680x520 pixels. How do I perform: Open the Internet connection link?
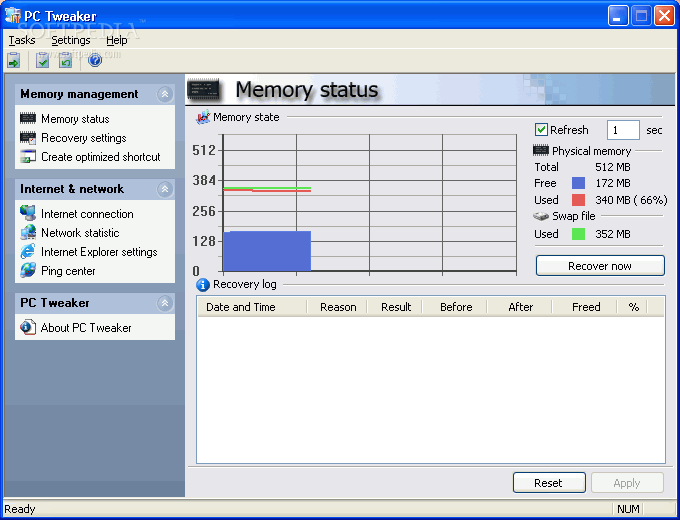click(x=87, y=213)
